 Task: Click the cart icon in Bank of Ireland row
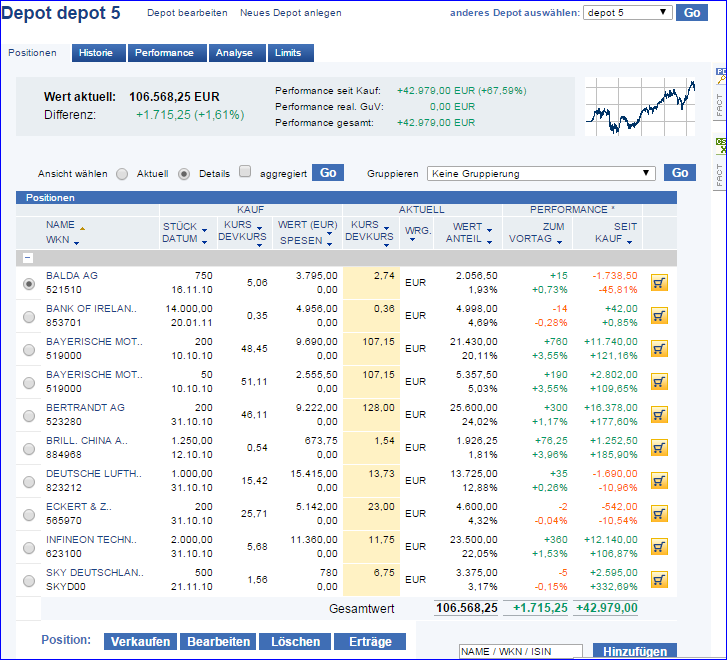pyautogui.click(x=659, y=316)
